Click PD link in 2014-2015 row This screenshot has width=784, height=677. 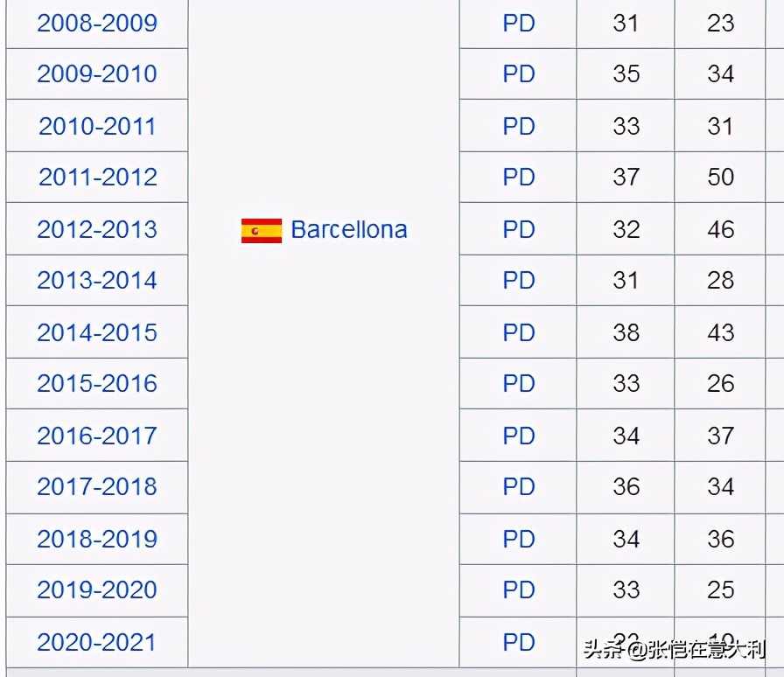pyautogui.click(x=519, y=332)
